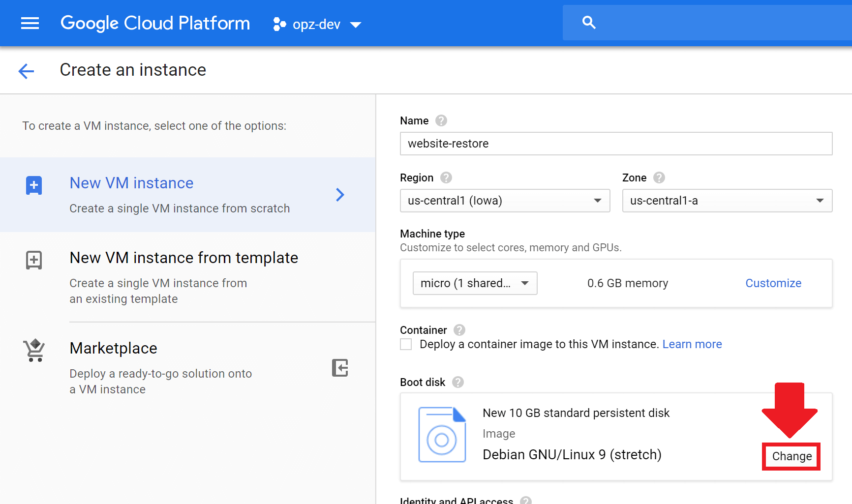The height and width of the screenshot is (504, 852).
Task: Click the Customize machine type link
Action: pyautogui.click(x=773, y=283)
